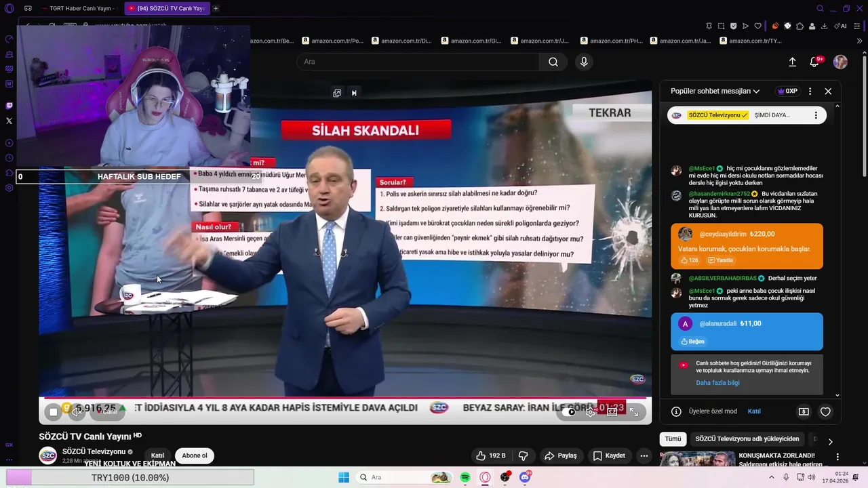Open live chat three-dot options
This screenshot has height=488, width=868.
810,91
